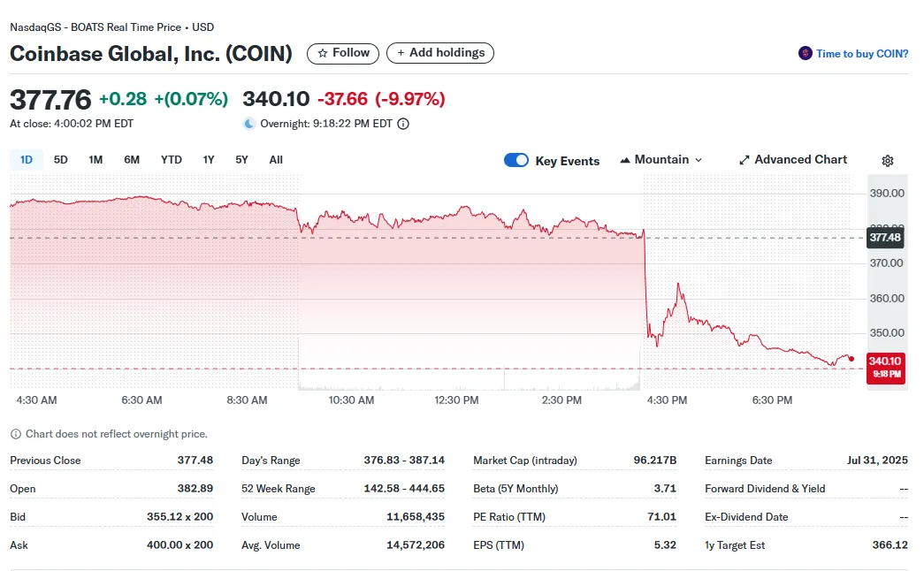Click the overnight price info icon
The image size is (924, 571).
(x=403, y=124)
